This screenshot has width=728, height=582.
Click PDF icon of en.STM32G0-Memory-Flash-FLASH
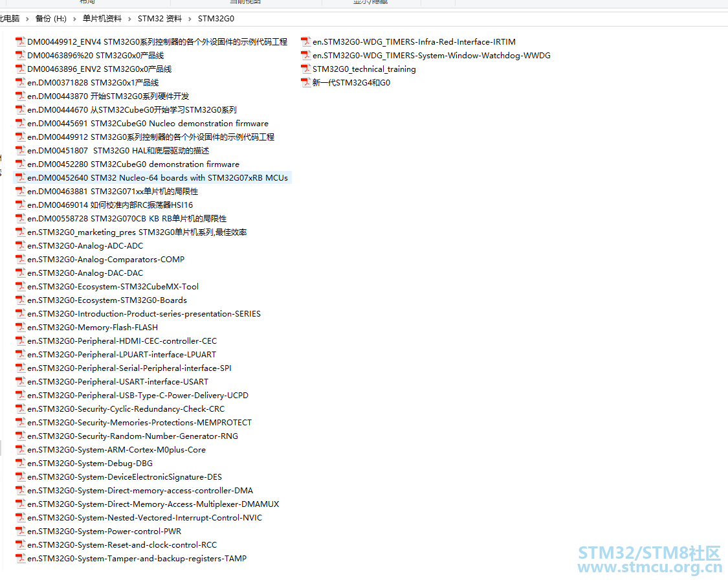(x=20, y=327)
